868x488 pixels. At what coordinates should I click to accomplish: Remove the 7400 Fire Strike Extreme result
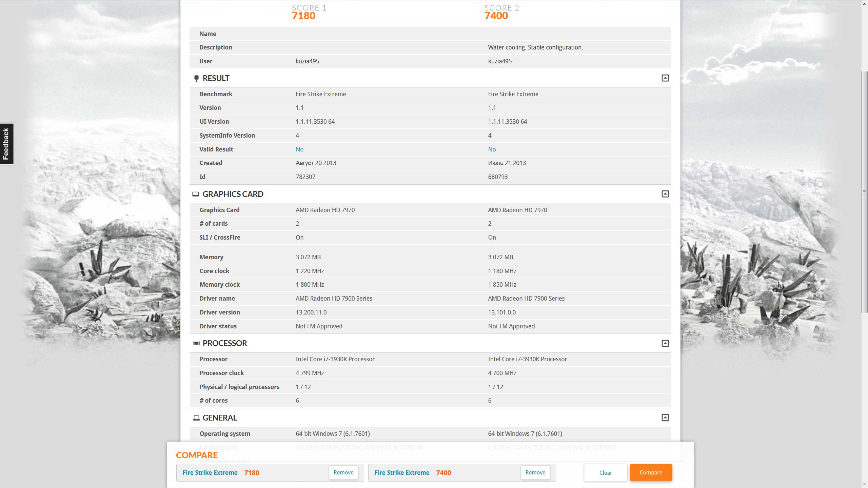535,472
